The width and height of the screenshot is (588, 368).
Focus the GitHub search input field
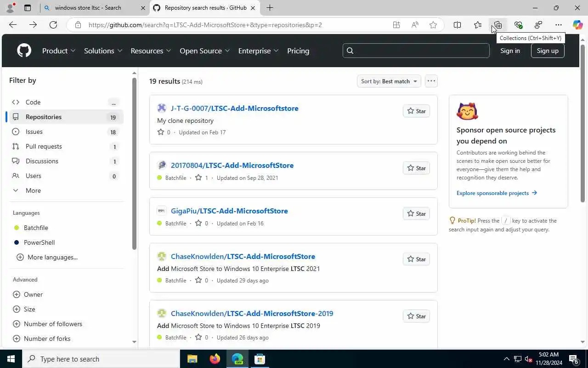point(416,51)
